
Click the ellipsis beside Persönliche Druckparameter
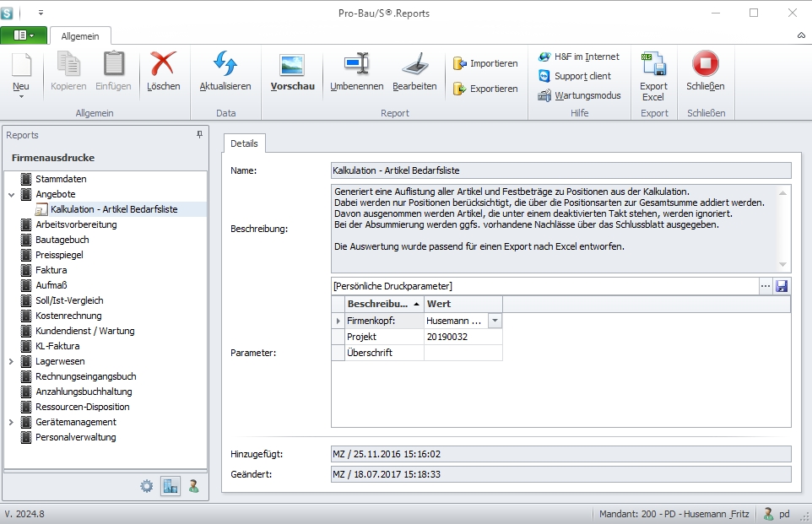[764, 285]
